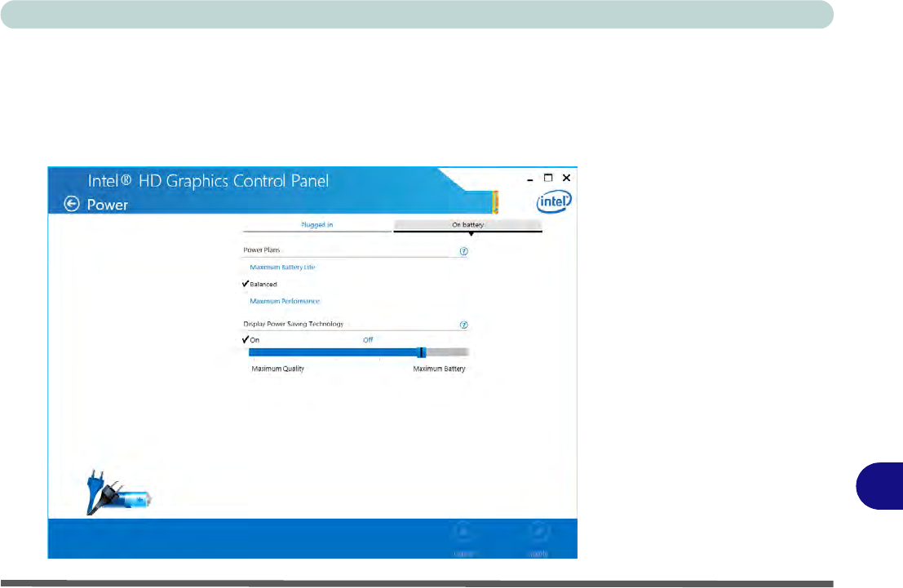Open help for Display Power Saving Technology
903x588 pixels.
pos(463,325)
